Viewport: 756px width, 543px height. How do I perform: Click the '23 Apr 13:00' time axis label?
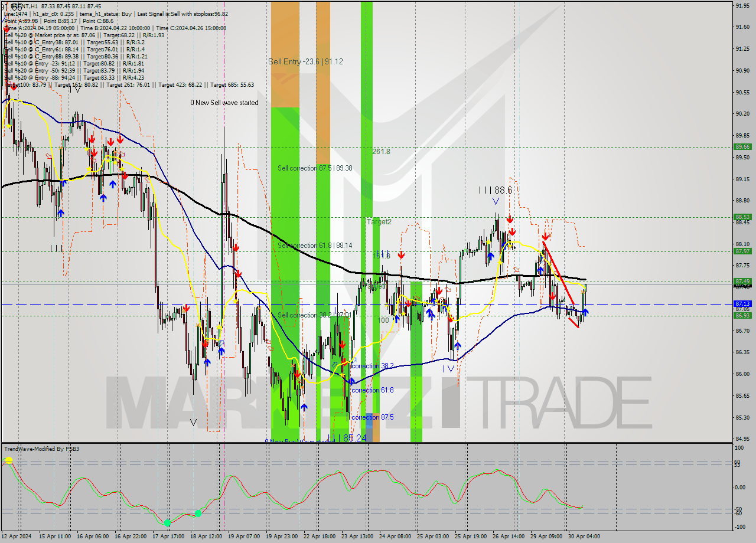[359, 537]
